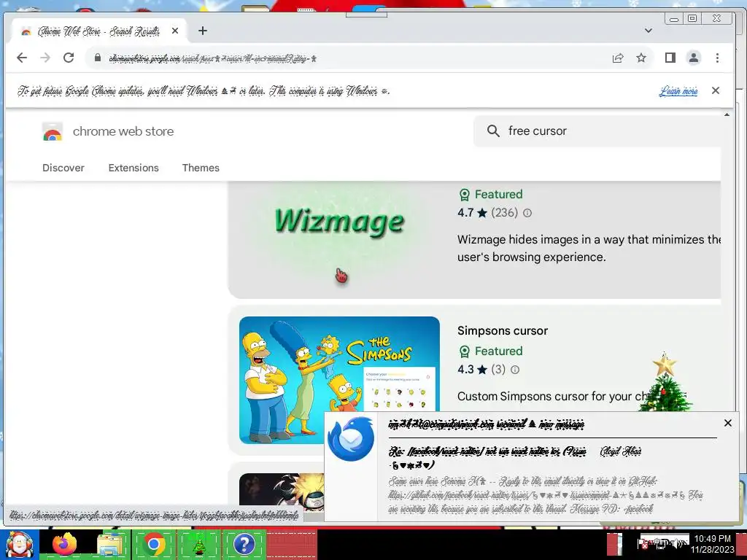Close the Chrome Web Store search results tab
The width and height of the screenshot is (747, 560).
click(175, 31)
